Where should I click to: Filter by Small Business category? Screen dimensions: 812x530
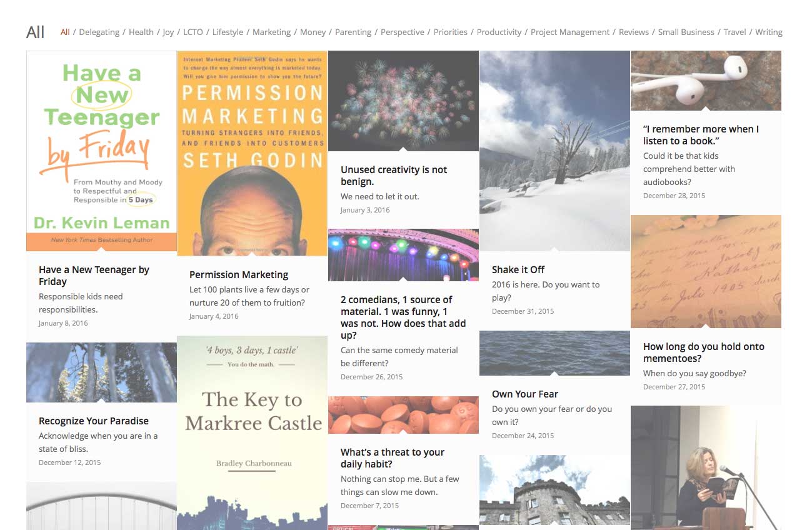[686, 32]
